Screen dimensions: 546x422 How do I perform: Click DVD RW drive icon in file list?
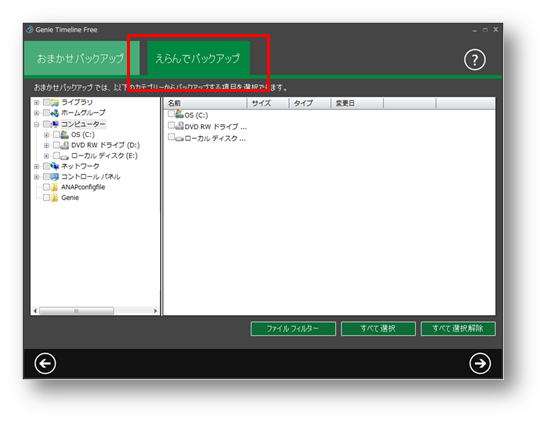[179, 126]
